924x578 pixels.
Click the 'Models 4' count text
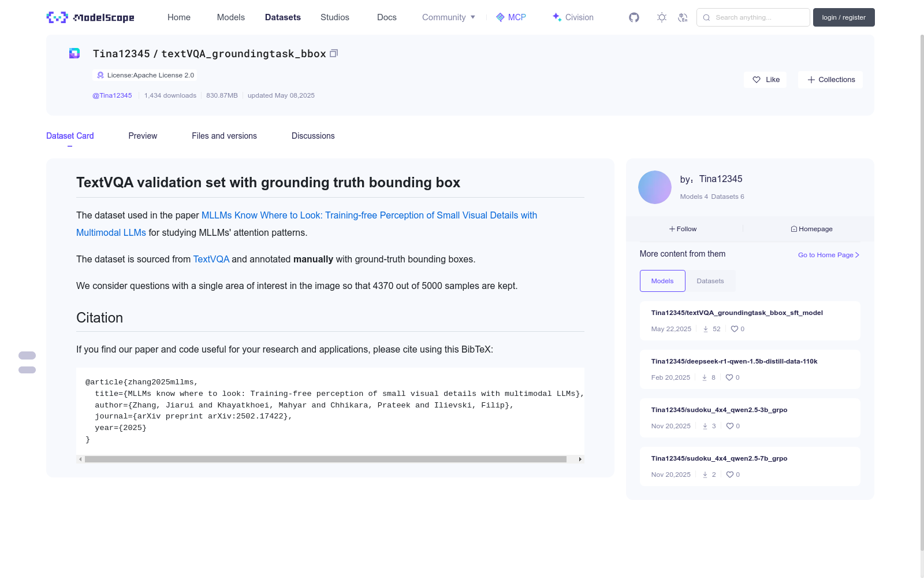pos(694,197)
